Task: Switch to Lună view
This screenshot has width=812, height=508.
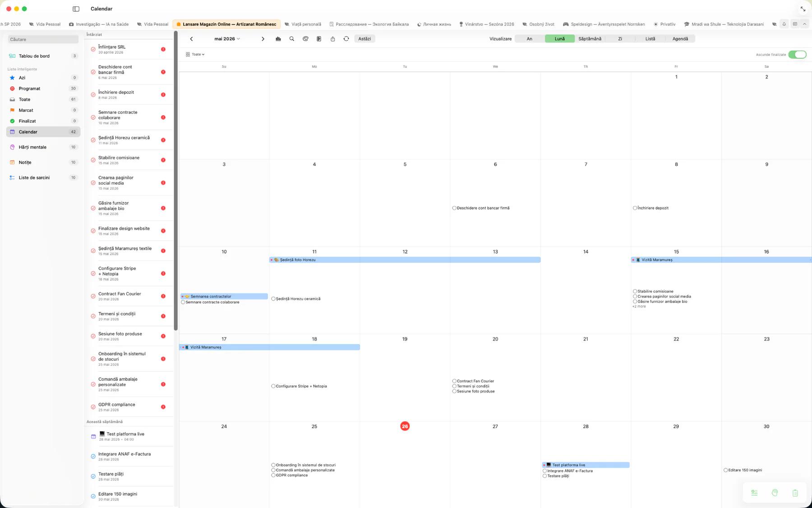Action: (559, 39)
